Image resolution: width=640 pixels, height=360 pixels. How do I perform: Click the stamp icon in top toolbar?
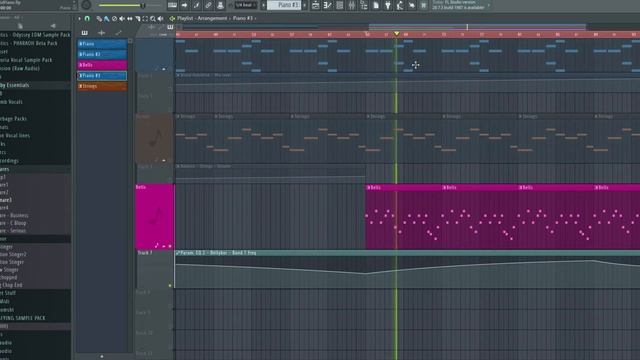pyautogui.click(x=220, y=5)
